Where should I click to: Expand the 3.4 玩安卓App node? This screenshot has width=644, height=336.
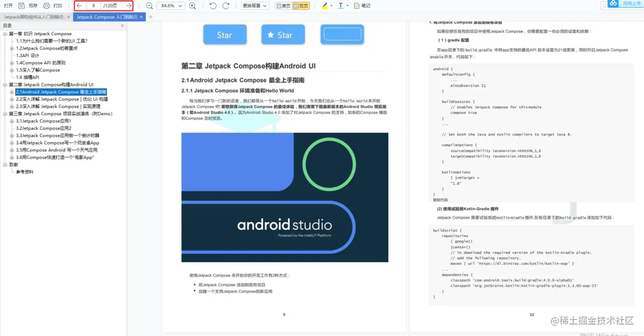(x=12, y=143)
